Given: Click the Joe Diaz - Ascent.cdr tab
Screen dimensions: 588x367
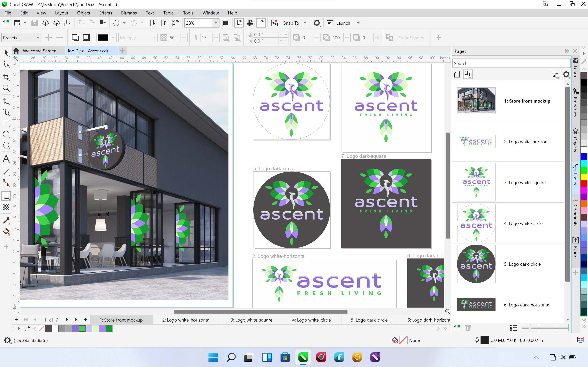Looking at the screenshot, I should pos(88,50).
